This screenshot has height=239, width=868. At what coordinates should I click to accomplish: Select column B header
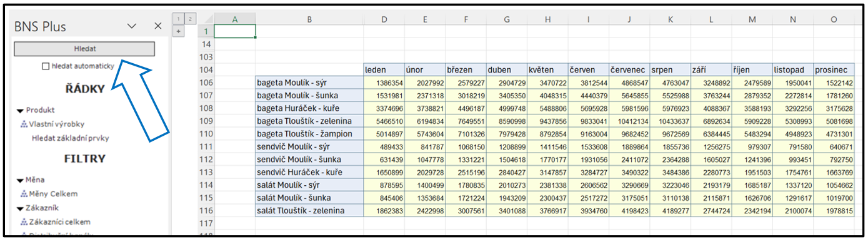309,19
